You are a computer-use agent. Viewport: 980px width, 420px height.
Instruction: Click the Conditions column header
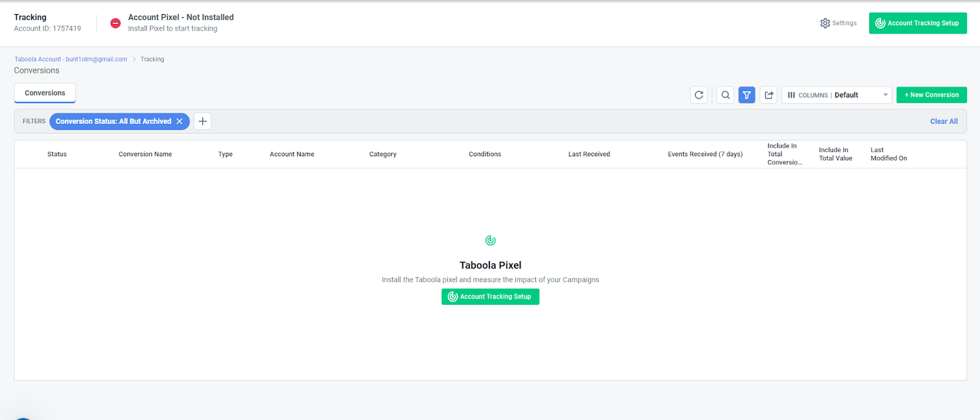[485, 155]
